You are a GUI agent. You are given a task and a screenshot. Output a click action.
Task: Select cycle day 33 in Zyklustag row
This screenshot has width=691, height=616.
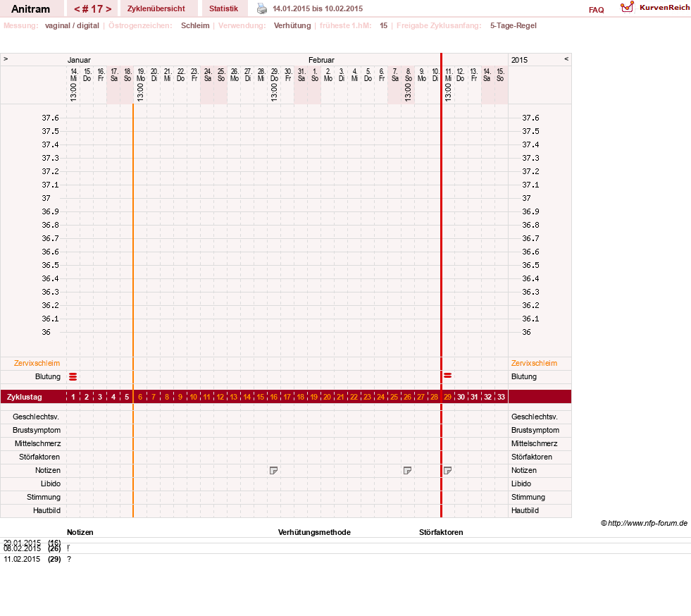click(x=501, y=397)
